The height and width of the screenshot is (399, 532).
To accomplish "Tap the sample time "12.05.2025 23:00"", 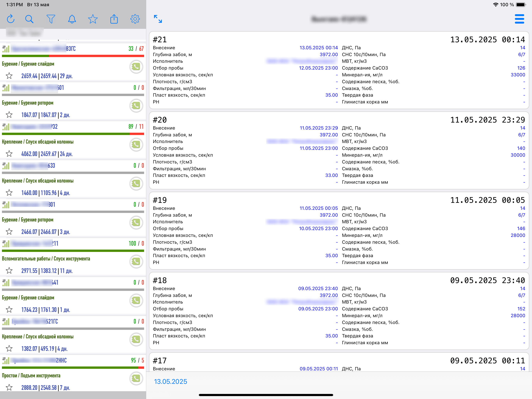I will pos(318,68).
